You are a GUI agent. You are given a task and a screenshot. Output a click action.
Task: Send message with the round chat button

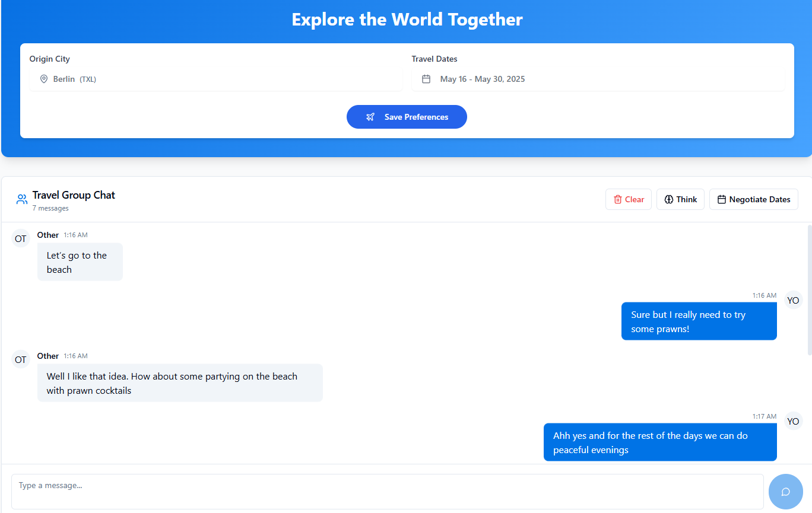coord(786,492)
